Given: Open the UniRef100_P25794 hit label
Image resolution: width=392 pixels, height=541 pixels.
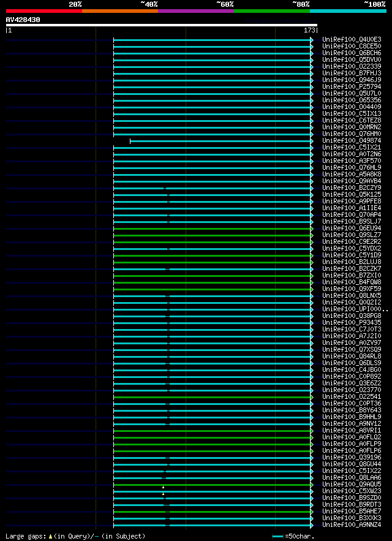Looking at the screenshot, I should tap(352, 86).
